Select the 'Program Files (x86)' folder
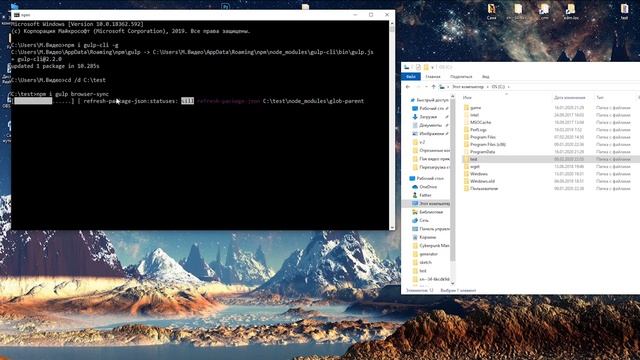640x360 pixels. point(488,144)
